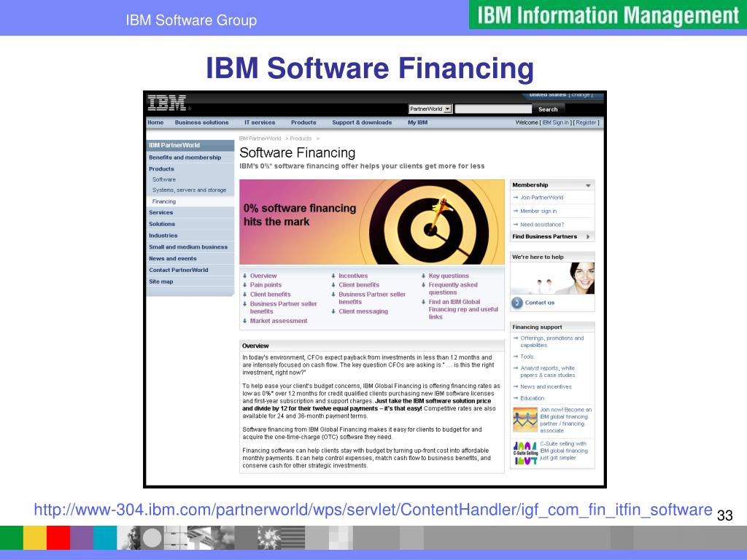
Task: Click the We're here to help photo
Action: tap(553, 278)
